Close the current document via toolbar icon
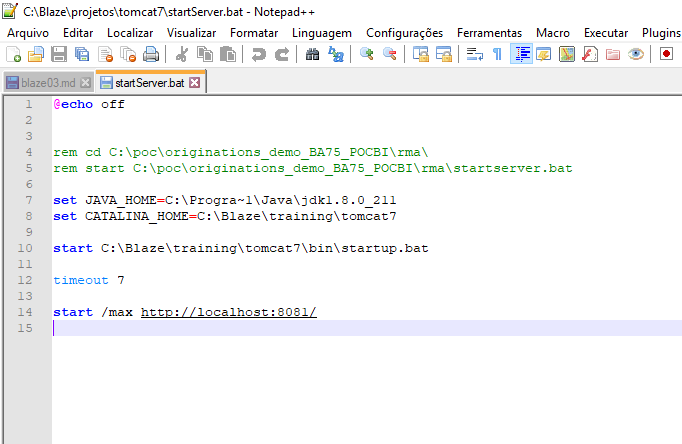The image size is (682, 444). pyautogui.click(x=105, y=54)
